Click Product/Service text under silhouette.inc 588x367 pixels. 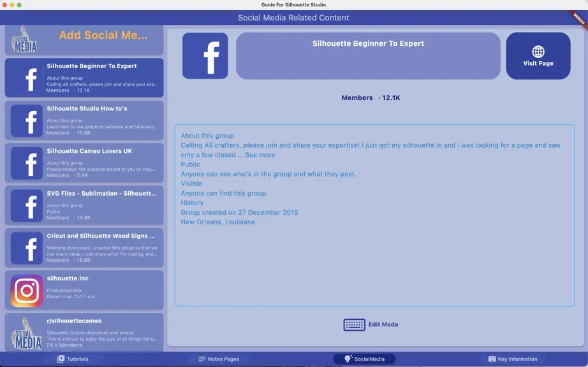(x=64, y=291)
